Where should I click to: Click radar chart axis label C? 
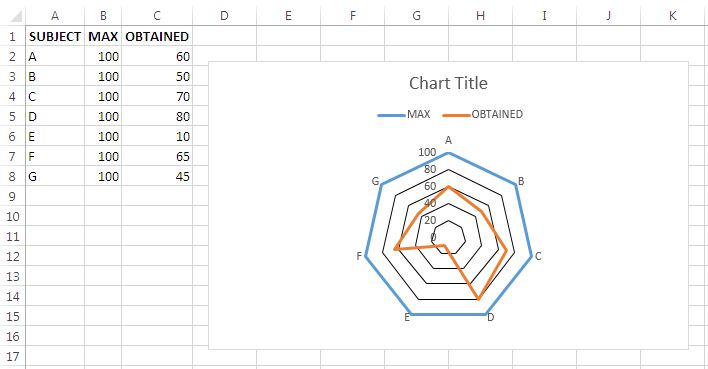(538, 257)
